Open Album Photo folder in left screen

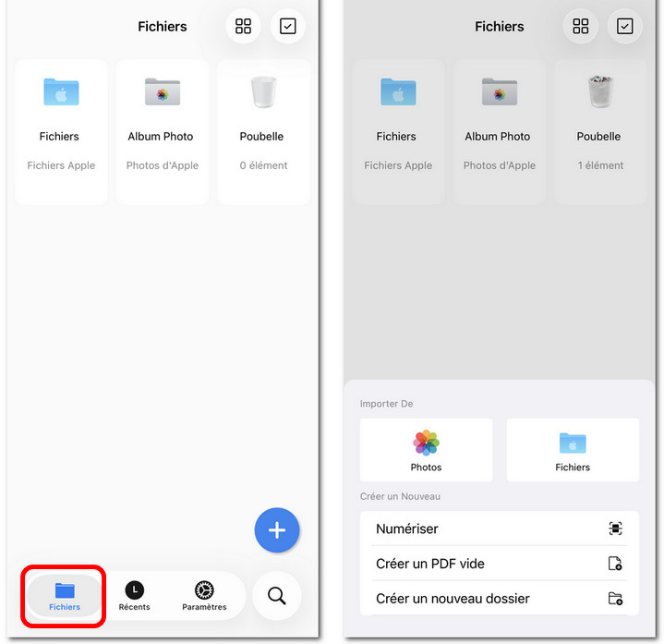[x=163, y=132]
